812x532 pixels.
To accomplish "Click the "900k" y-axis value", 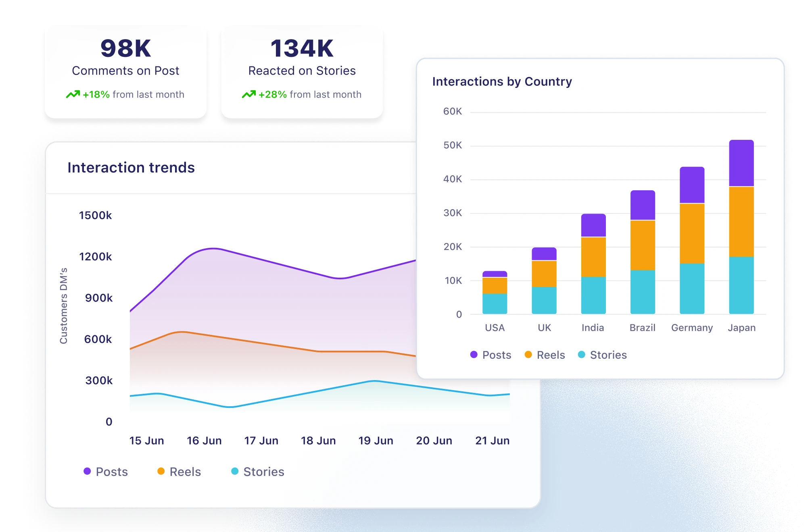I will coord(99,298).
